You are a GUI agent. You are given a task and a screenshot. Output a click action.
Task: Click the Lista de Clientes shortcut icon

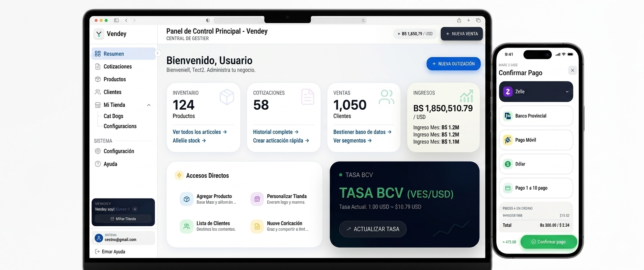[186, 227]
